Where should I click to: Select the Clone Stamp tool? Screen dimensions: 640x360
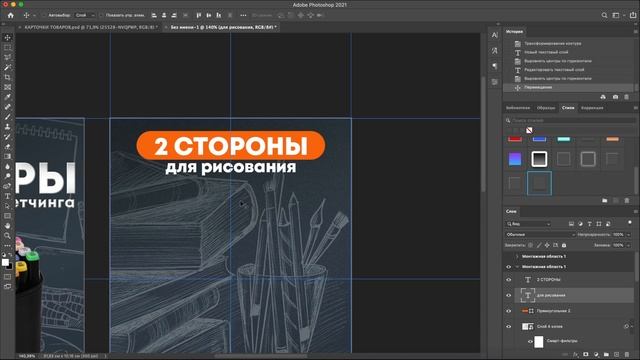[7, 127]
